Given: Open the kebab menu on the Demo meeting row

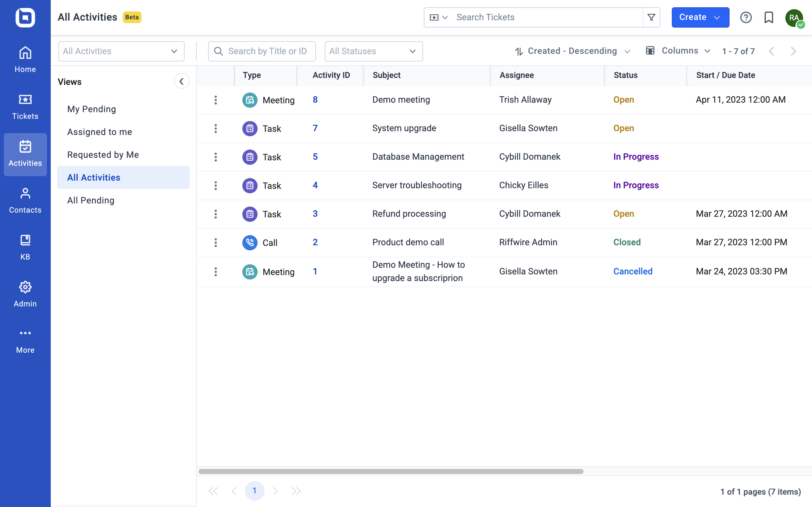Looking at the screenshot, I should click(215, 99).
